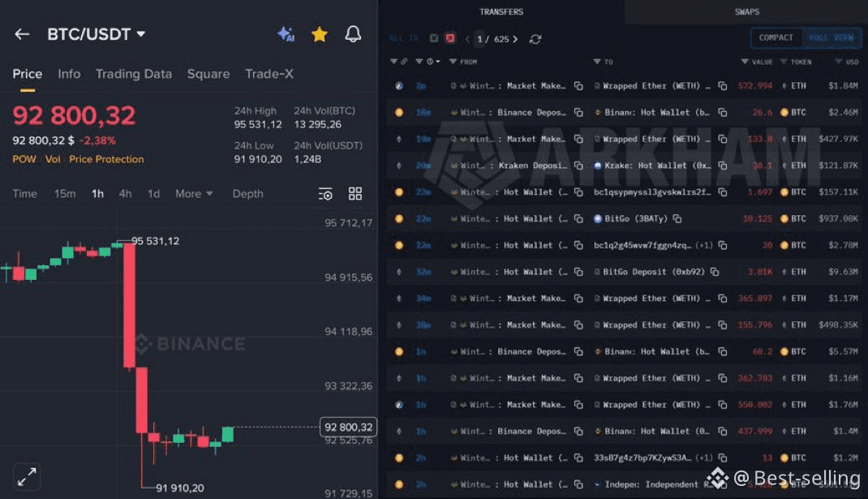The width and height of the screenshot is (868, 499).
Task: Switch to FULL VIEW
Action: [x=831, y=37]
